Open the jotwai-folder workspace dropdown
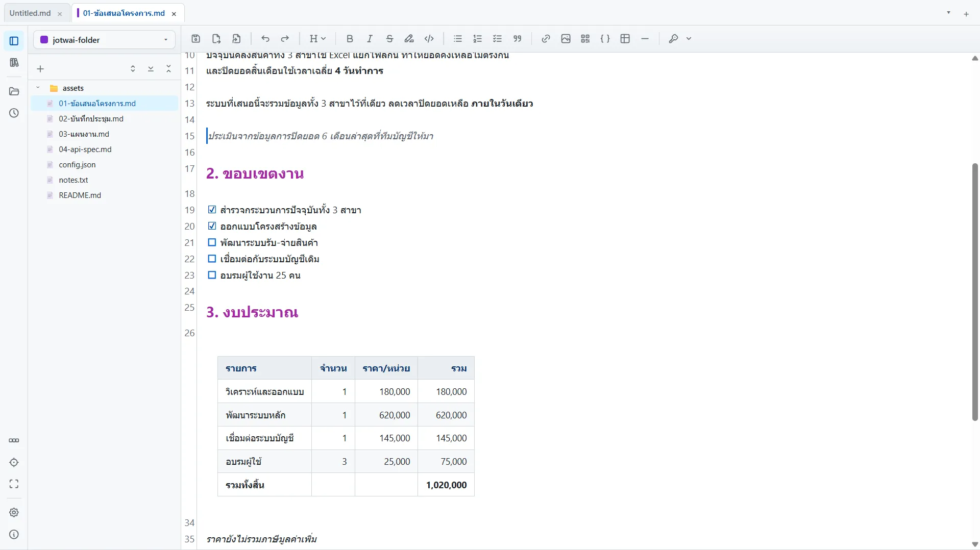Image resolution: width=980 pixels, height=550 pixels. (104, 40)
